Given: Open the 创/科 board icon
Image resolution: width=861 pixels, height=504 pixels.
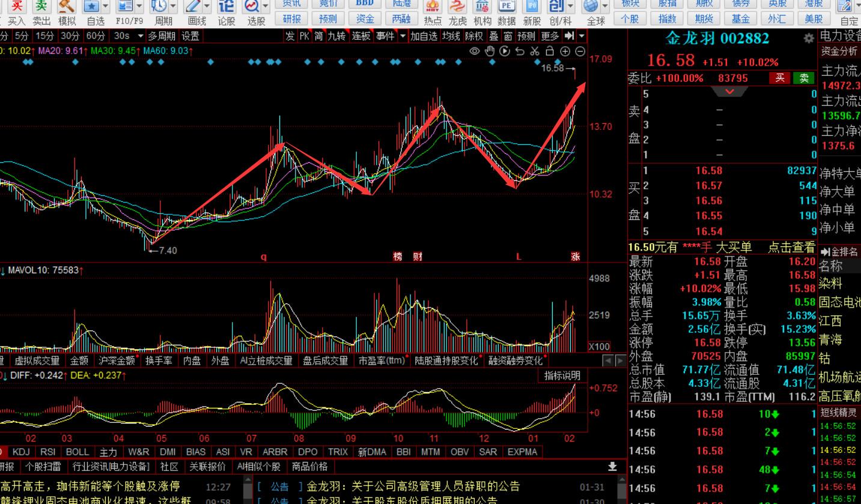Looking at the screenshot, I should click(557, 7).
